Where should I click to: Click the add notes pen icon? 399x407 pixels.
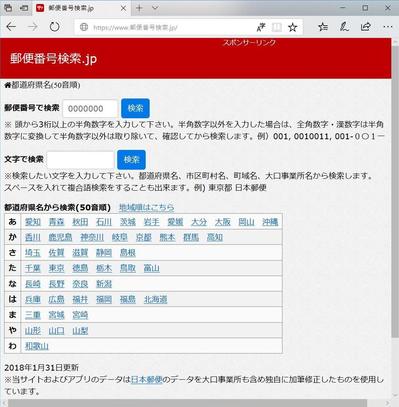click(x=344, y=27)
